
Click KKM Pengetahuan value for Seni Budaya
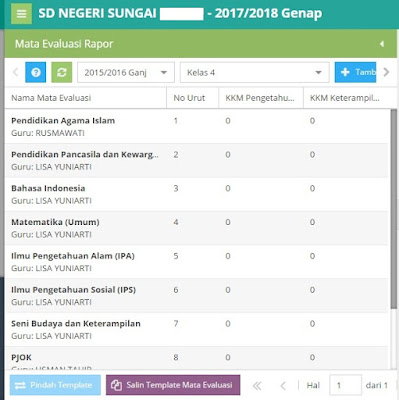[228, 324]
